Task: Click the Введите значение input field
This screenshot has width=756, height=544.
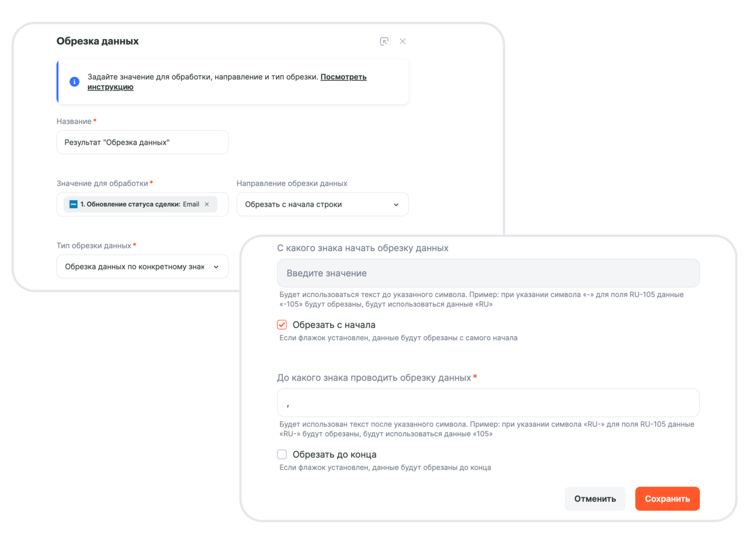Action: [488, 273]
